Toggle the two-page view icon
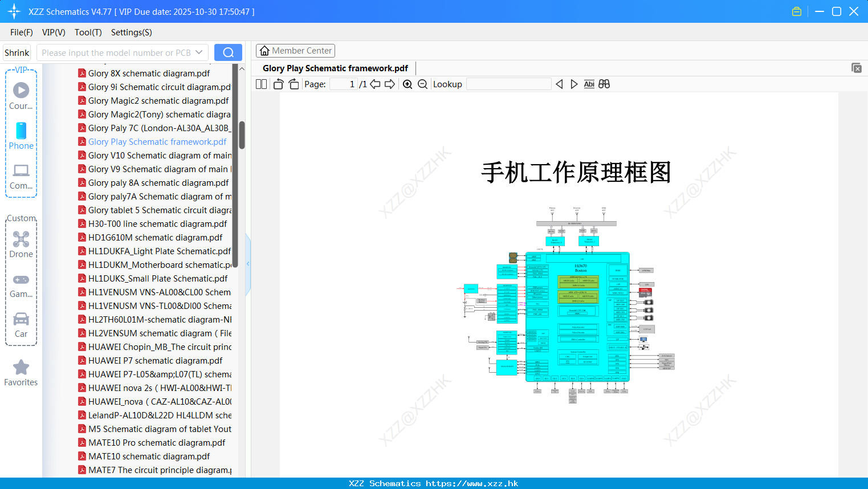The width and height of the screenshot is (868, 489). 262,84
